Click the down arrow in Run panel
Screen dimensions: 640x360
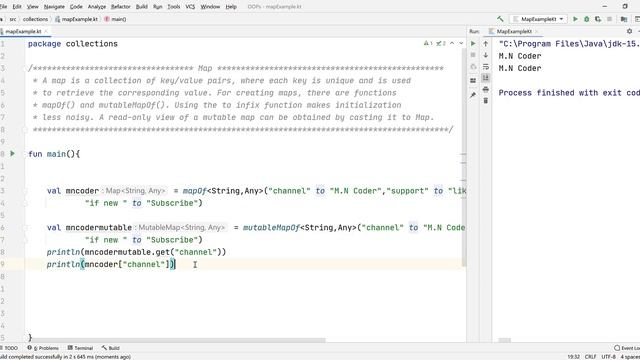pos(486,55)
